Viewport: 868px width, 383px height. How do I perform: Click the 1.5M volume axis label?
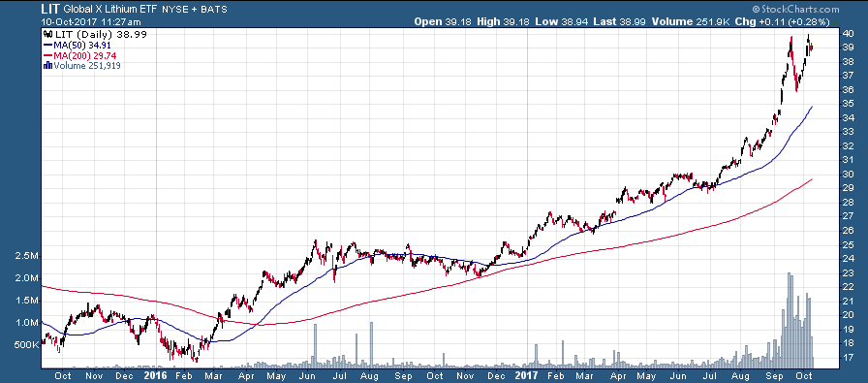(26, 301)
